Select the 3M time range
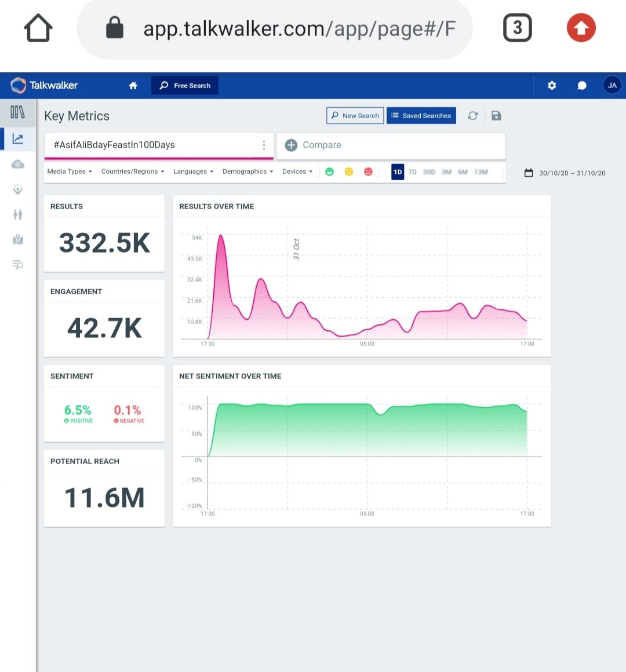Image resolution: width=626 pixels, height=672 pixels. coord(446,172)
